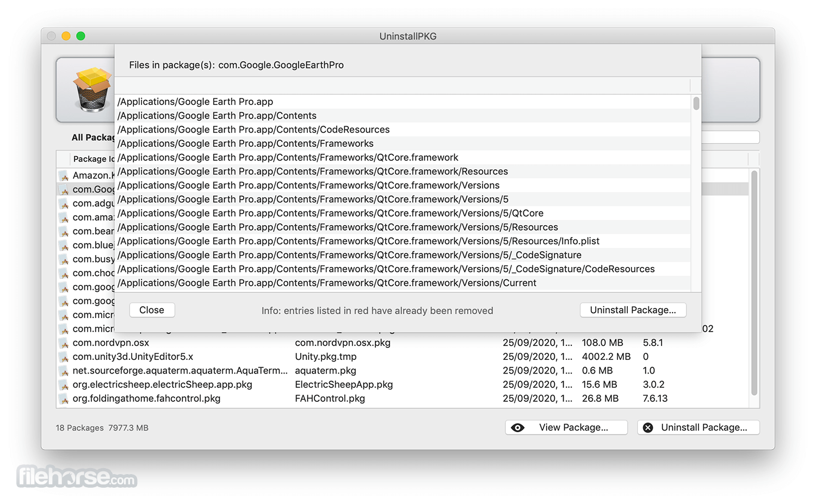Close the package files sheet

[x=152, y=310]
